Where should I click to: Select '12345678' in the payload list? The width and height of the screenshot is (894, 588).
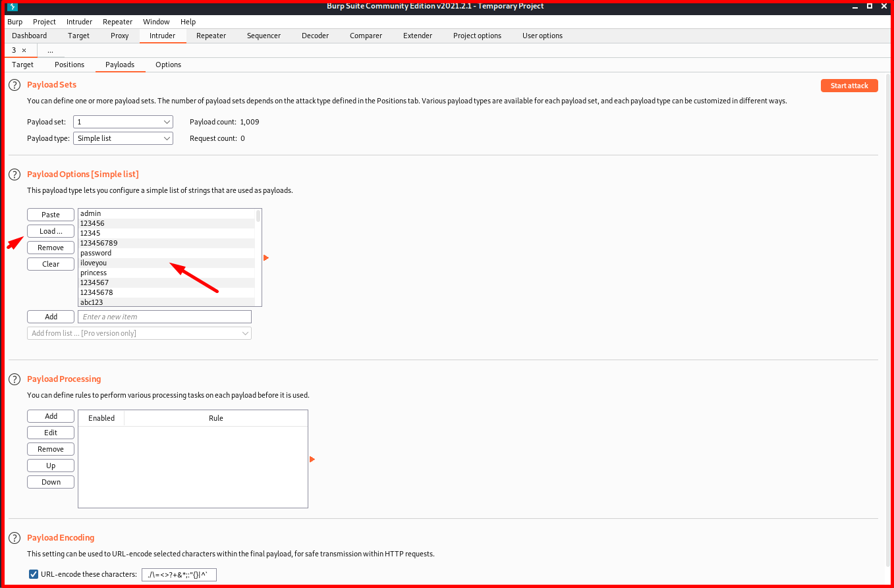click(x=167, y=292)
